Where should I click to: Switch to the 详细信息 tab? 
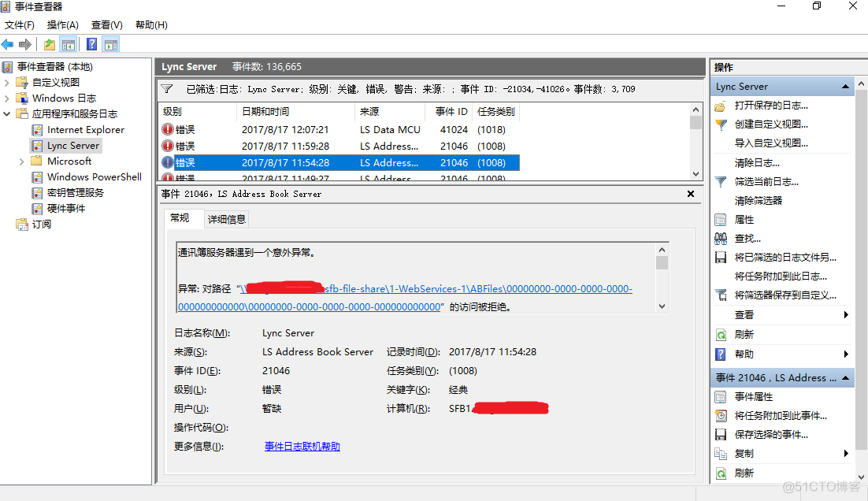(x=226, y=219)
